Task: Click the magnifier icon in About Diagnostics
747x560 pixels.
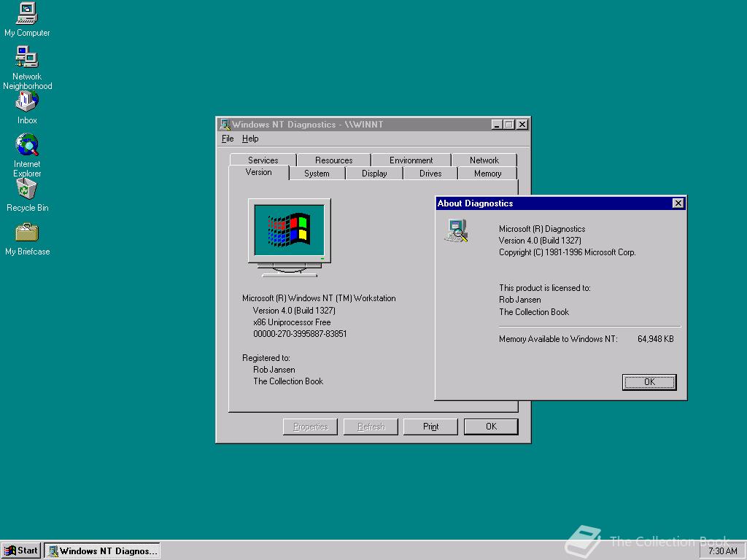Action: [456, 230]
